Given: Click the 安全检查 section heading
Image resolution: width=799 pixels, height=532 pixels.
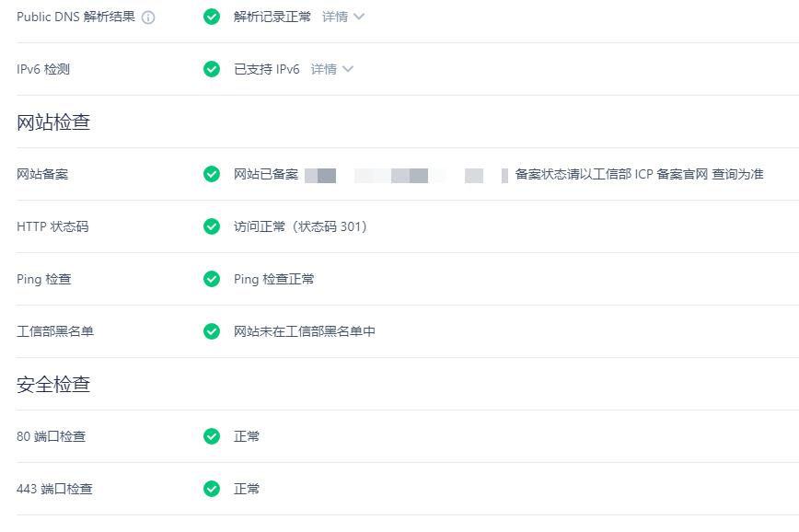Looking at the screenshot, I should (x=53, y=384).
